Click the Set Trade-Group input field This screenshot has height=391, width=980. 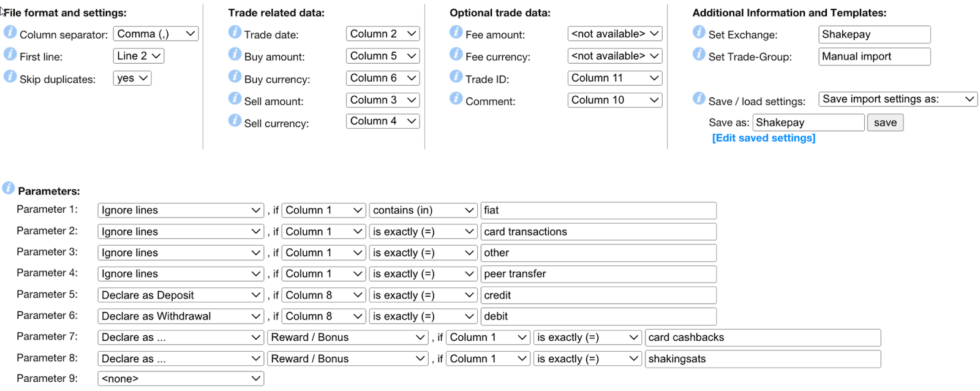tap(875, 56)
